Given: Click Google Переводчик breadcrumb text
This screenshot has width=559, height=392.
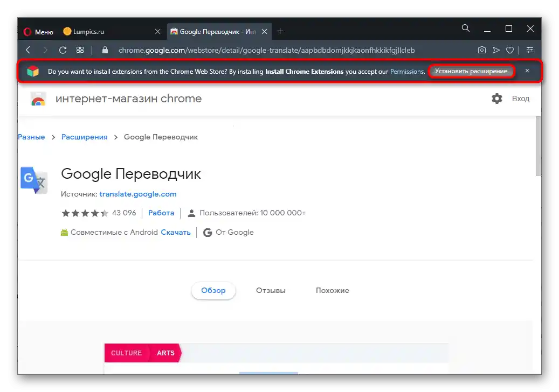Looking at the screenshot, I should tap(161, 137).
